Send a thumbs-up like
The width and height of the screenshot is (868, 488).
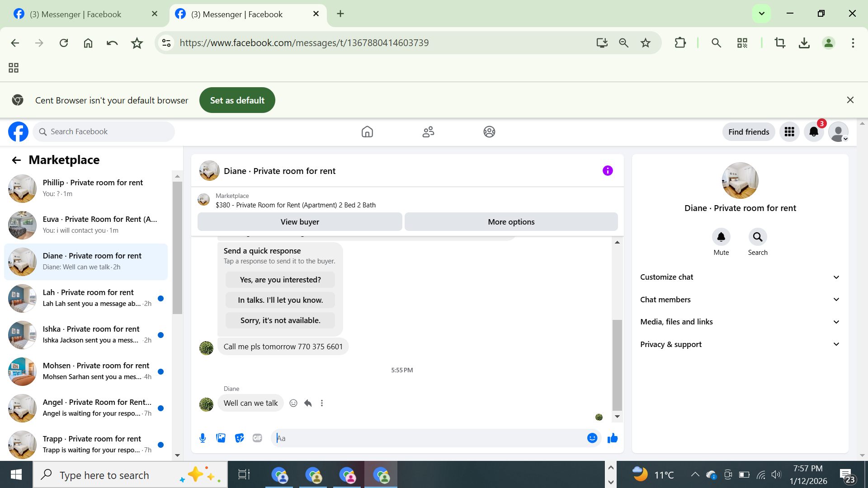pyautogui.click(x=613, y=438)
